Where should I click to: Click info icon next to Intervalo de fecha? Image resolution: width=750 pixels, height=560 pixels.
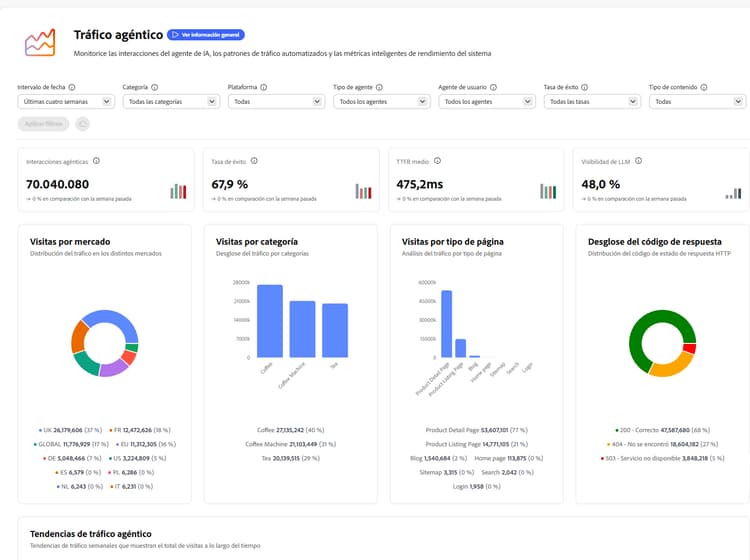[x=72, y=87]
